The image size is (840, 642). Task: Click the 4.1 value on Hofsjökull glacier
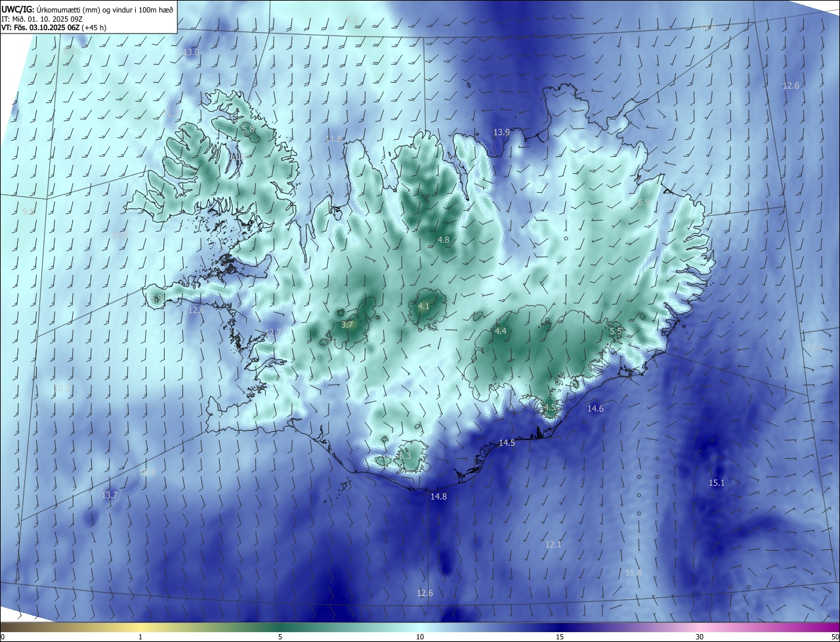tap(423, 307)
